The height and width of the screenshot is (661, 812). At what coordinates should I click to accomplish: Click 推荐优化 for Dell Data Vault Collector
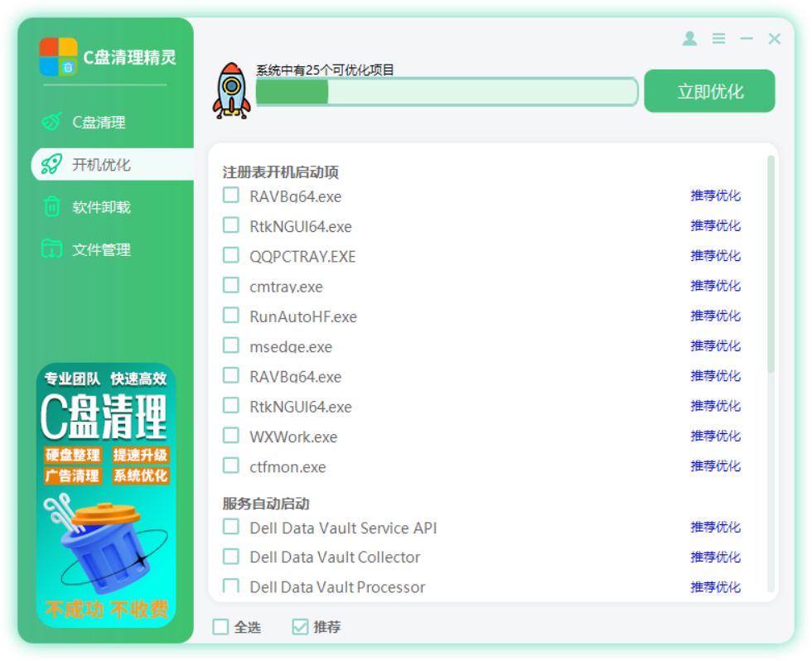tap(716, 557)
